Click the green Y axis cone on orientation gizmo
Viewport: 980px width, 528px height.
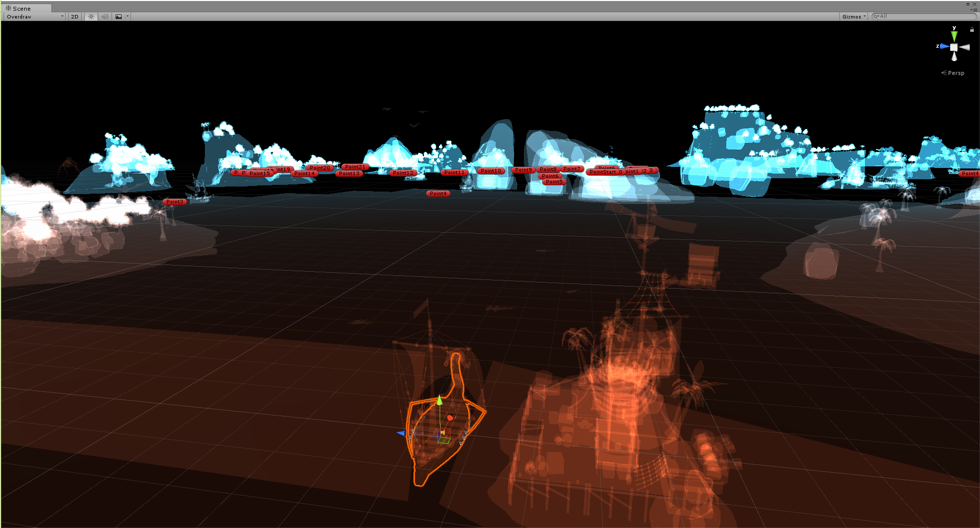click(x=954, y=36)
